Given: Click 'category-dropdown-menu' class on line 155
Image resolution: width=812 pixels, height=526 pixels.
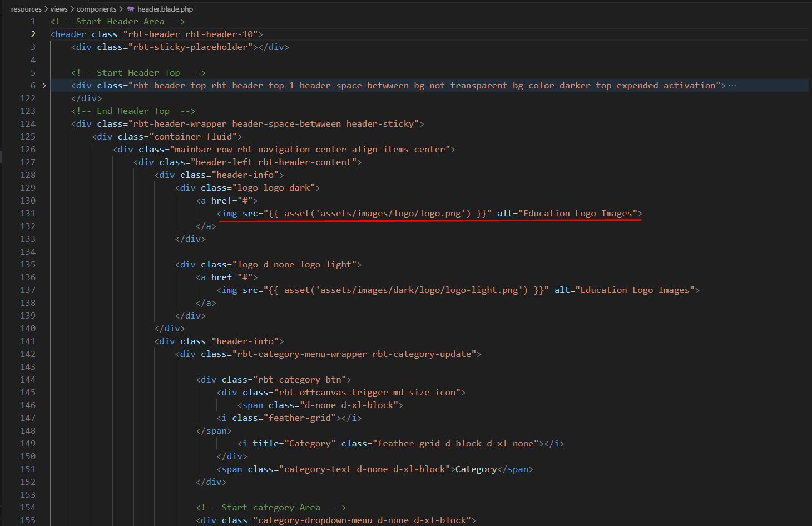Looking at the screenshot, I should (315, 520).
